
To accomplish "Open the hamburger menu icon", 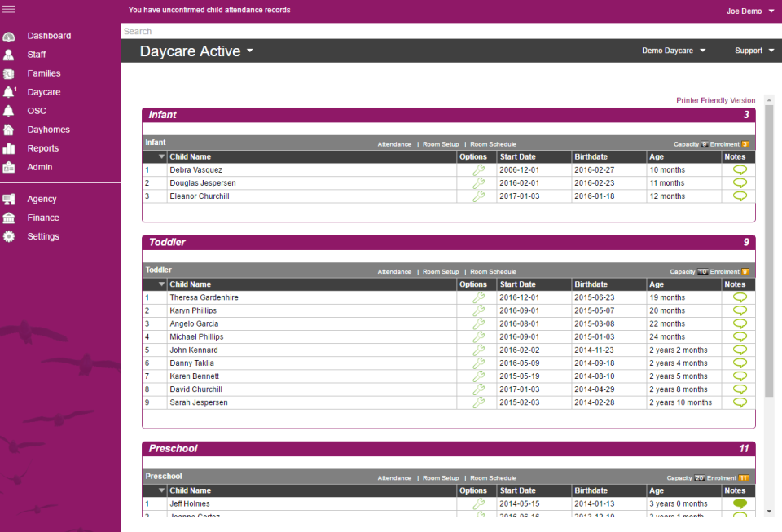I will point(9,9).
